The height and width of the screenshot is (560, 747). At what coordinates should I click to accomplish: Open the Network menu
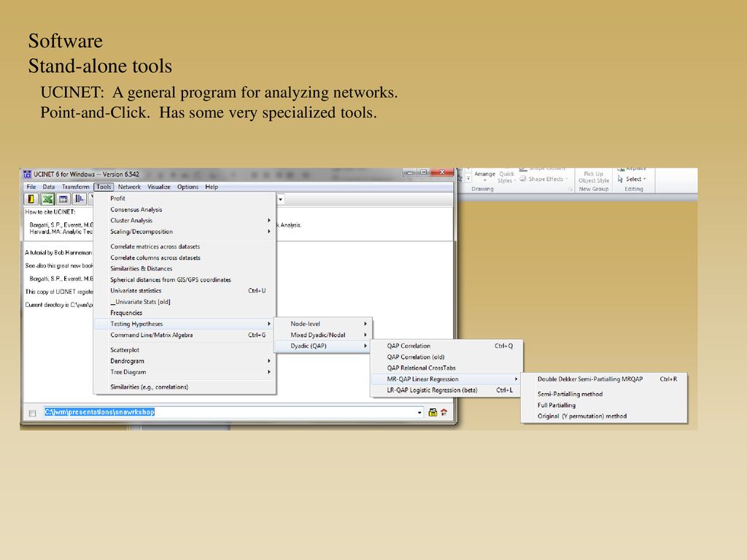129,187
